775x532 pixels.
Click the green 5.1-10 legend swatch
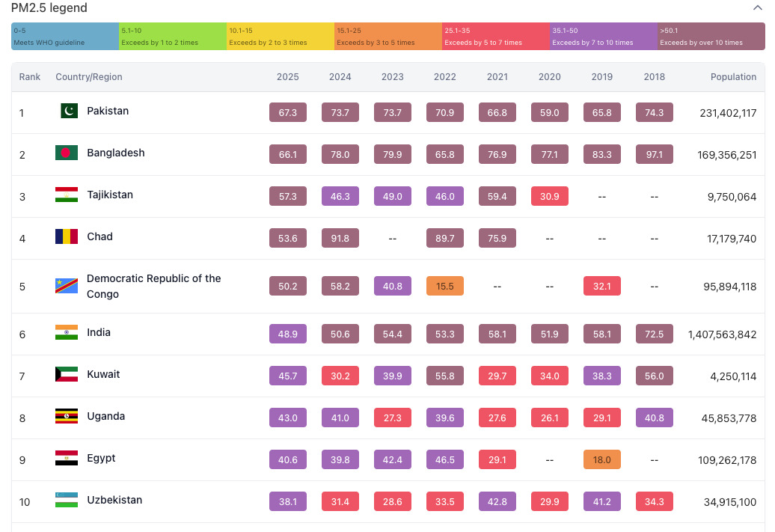(x=173, y=37)
